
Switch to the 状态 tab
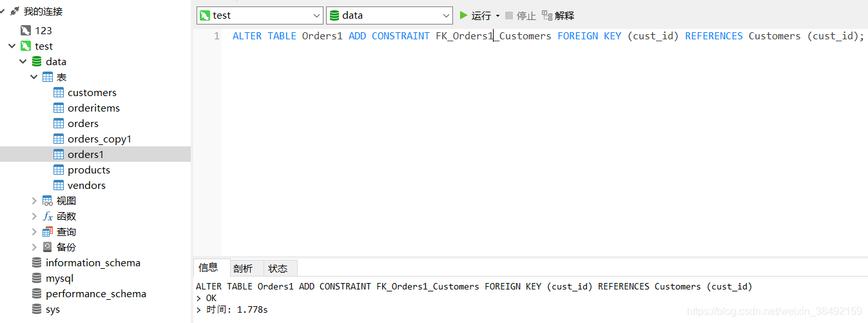pyautogui.click(x=278, y=268)
